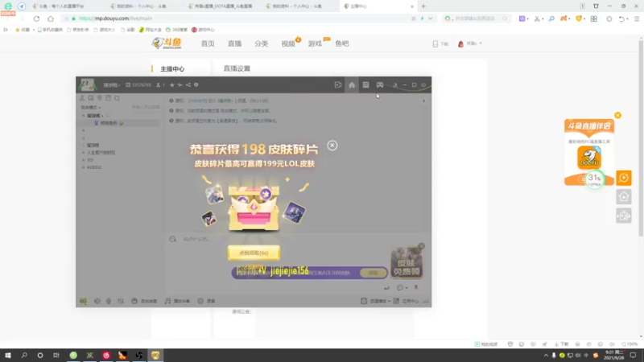Screen dimensions: 644x362
Task: Click the browser reload button
Action: click(36, 19)
